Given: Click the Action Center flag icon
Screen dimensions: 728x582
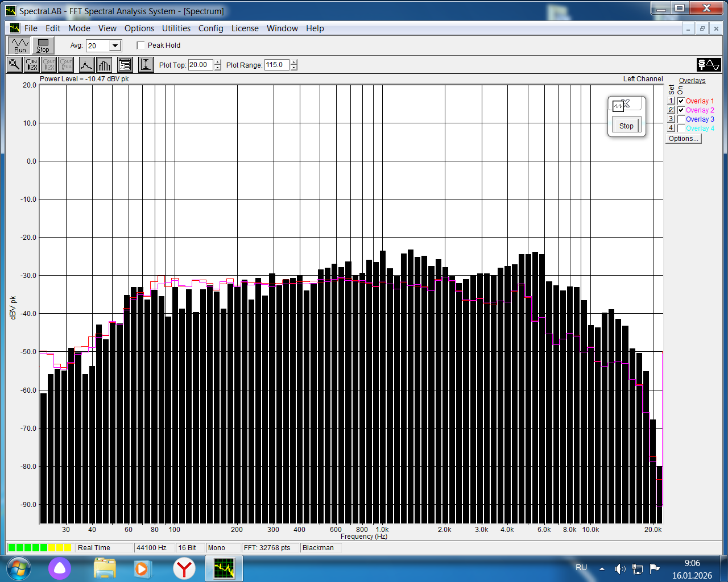Looking at the screenshot, I should 655,568.
